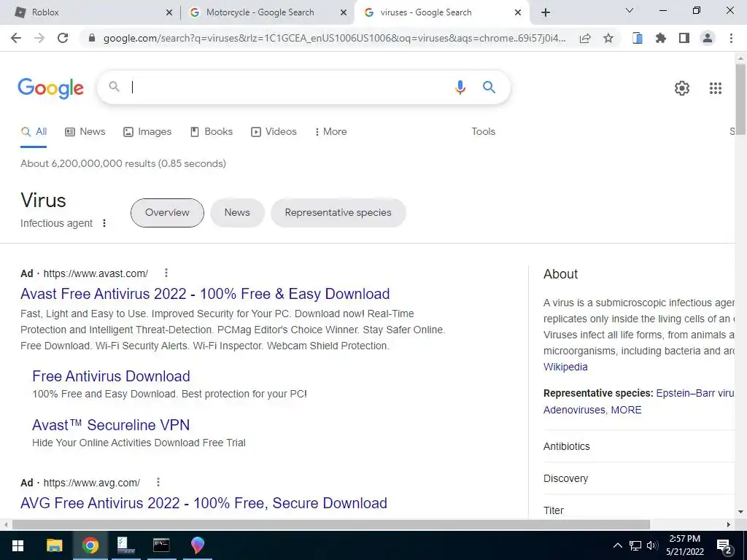Open the volume control in the tray
This screenshot has height=560, width=747.
click(x=652, y=545)
